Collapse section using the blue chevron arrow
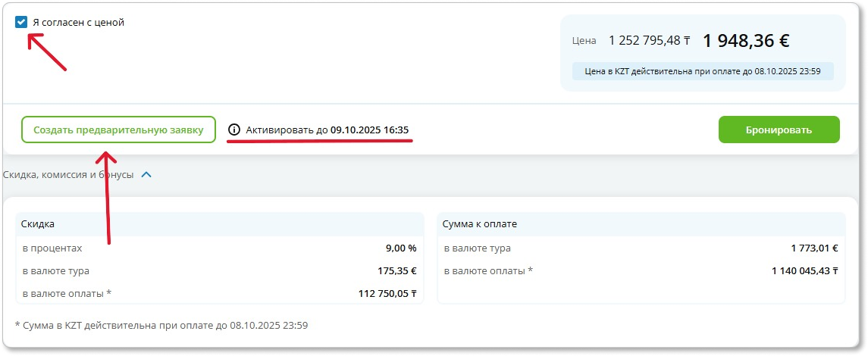The image size is (868, 356). point(146,175)
